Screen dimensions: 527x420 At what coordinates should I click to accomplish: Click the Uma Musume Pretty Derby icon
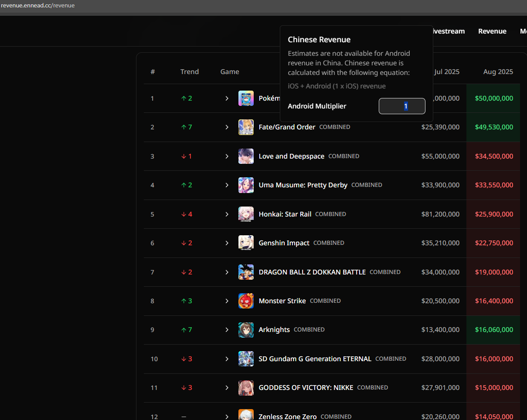(x=246, y=185)
